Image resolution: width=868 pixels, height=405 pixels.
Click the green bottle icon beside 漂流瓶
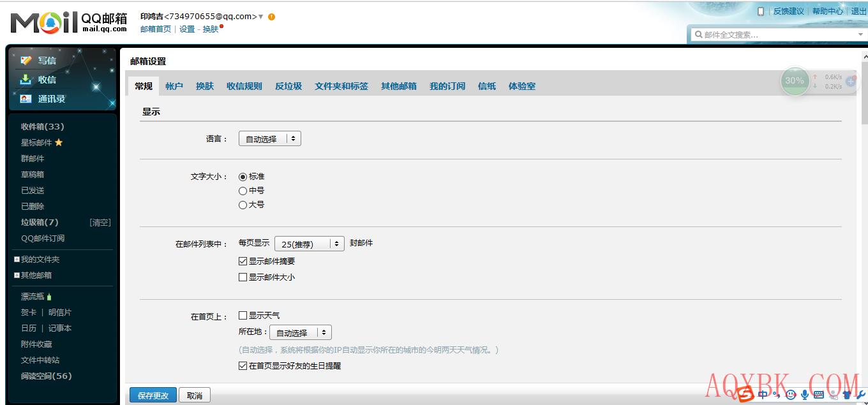(49, 297)
